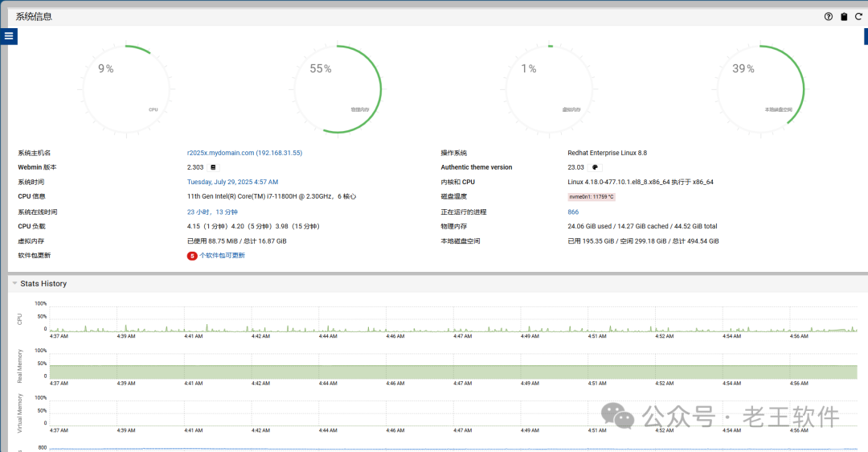Click the nvme0n1 disk temperature badge

[x=592, y=197]
